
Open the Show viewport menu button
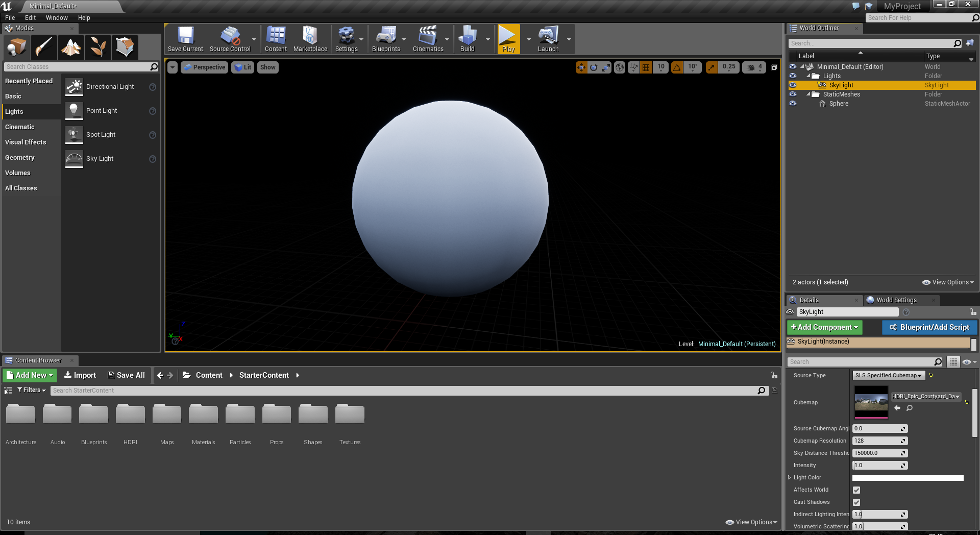[267, 67]
